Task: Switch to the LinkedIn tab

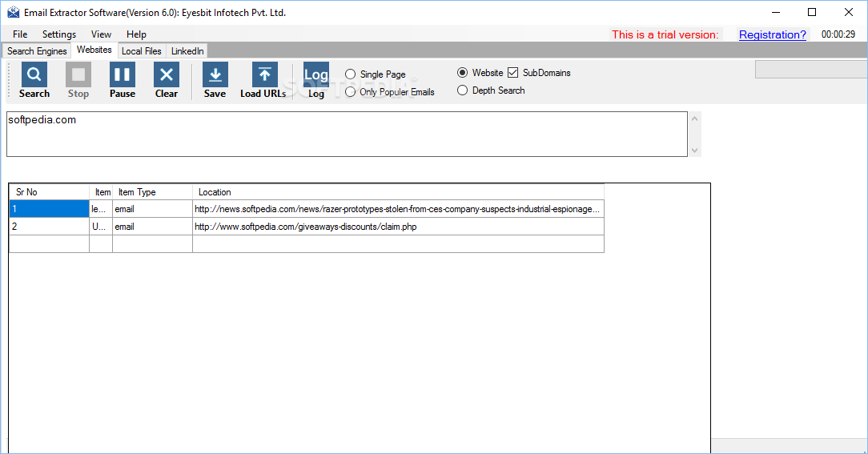Action: pyautogui.click(x=187, y=51)
